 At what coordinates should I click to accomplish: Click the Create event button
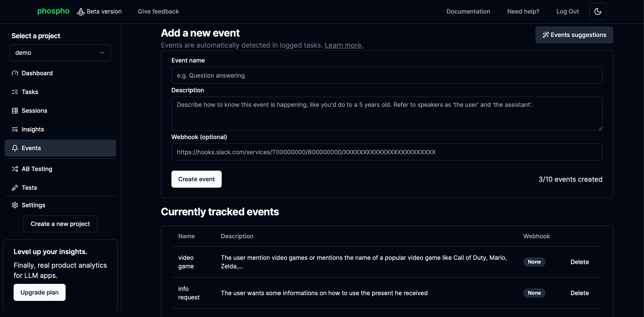tap(196, 179)
